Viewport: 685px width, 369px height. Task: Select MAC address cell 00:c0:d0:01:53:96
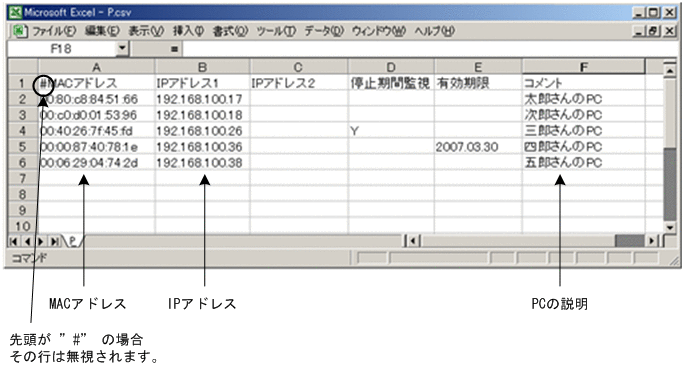point(97,115)
